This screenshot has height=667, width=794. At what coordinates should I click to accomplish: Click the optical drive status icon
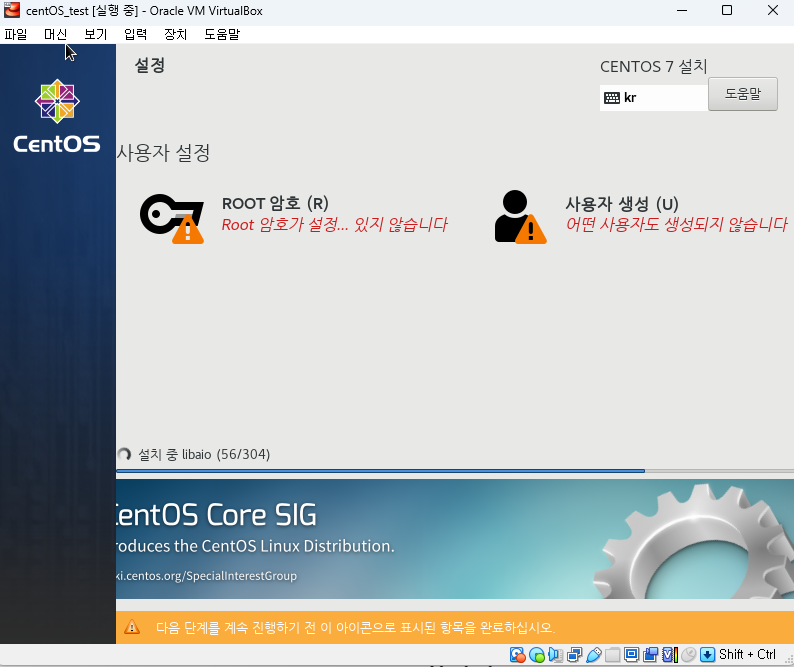pyautogui.click(x=536, y=655)
